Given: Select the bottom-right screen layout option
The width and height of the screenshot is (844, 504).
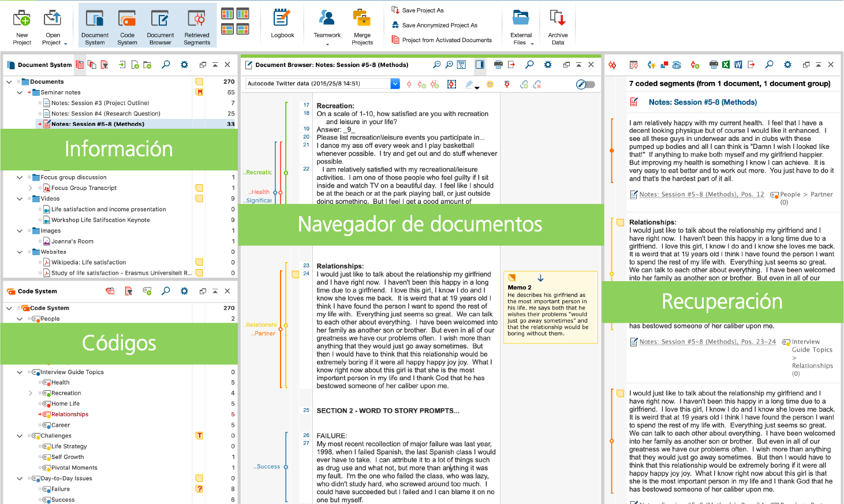Looking at the screenshot, I should tap(243, 29).
